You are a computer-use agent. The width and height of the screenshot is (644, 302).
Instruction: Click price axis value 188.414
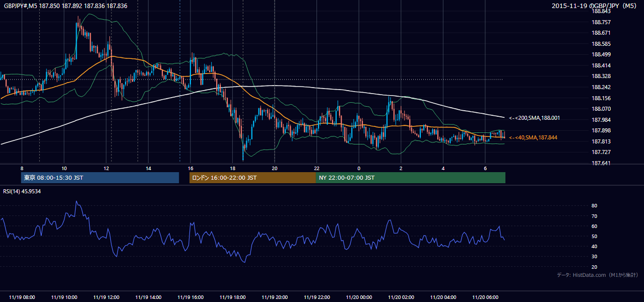(x=601, y=65)
